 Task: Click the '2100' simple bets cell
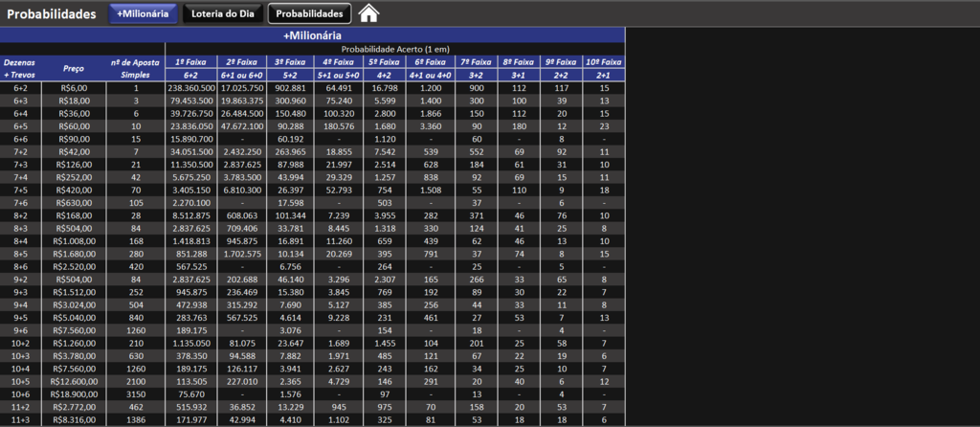[x=136, y=381]
